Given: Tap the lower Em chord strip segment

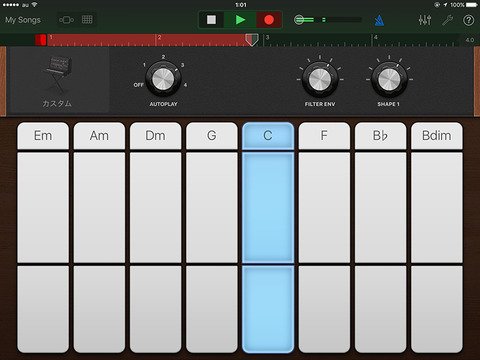Looking at the screenshot, I should tap(43, 309).
